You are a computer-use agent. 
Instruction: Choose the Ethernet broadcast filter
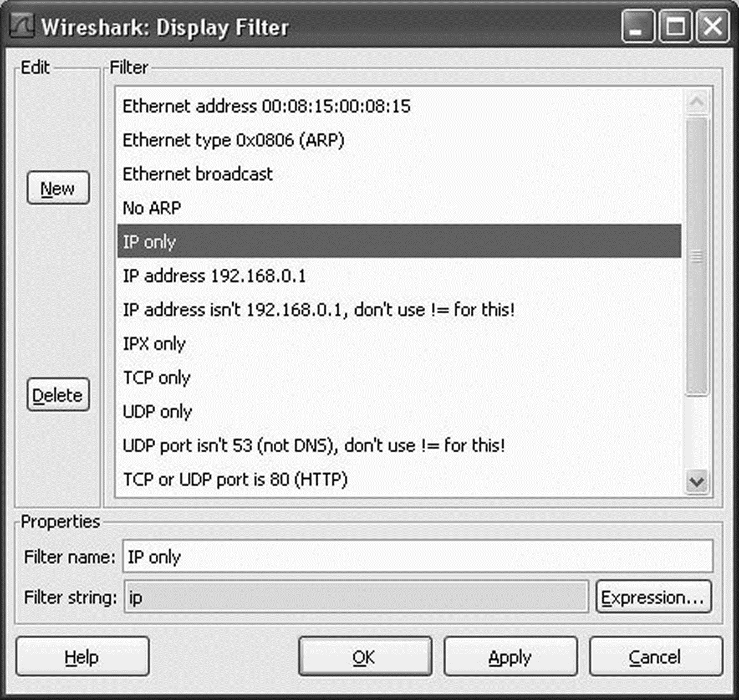coord(399,173)
